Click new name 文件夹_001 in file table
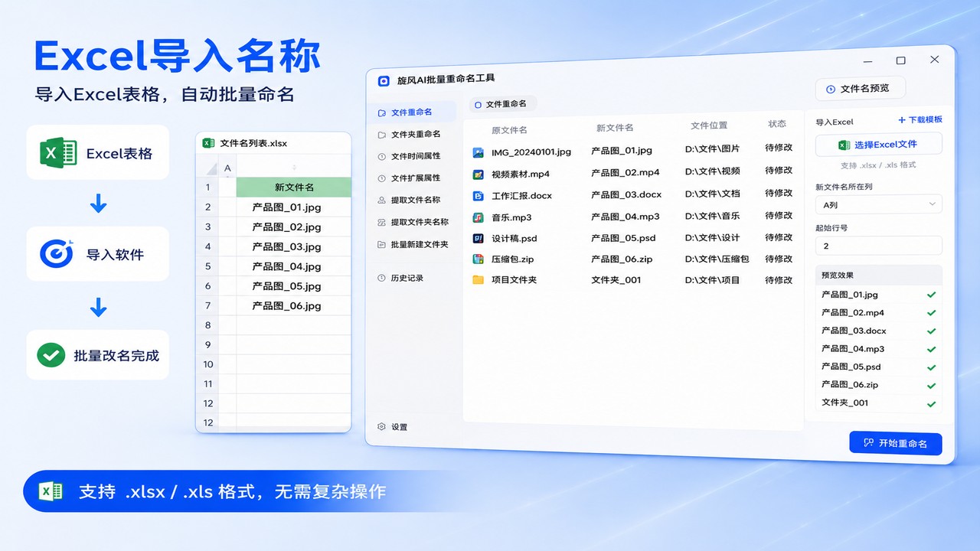Image resolution: width=980 pixels, height=551 pixels. click(x=616, y=280)
